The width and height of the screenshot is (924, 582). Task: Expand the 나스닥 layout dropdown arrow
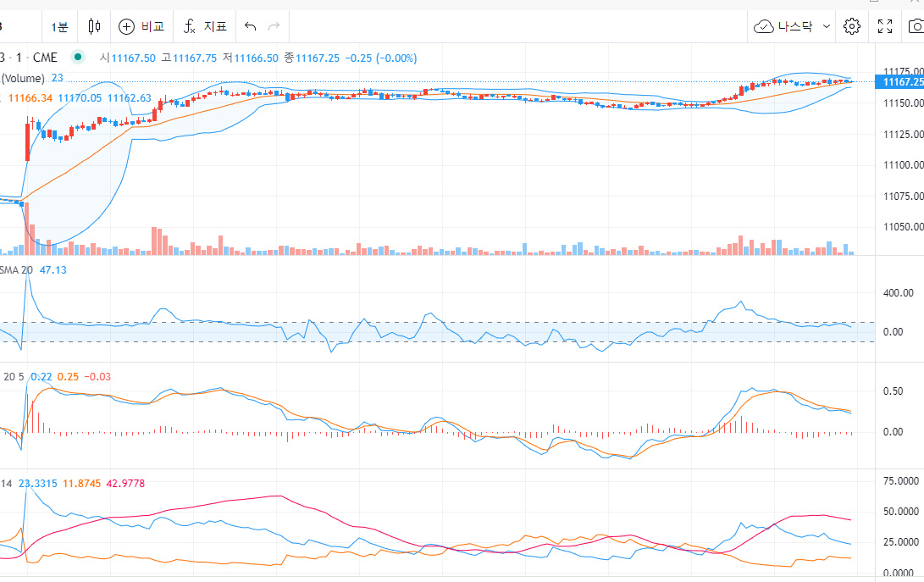point(827,26)
